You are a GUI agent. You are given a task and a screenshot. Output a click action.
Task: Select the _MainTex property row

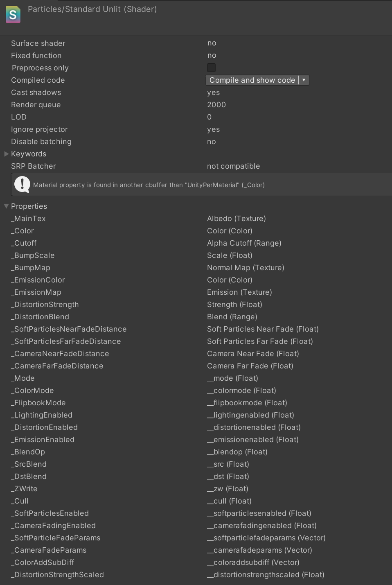coord(28,219)
